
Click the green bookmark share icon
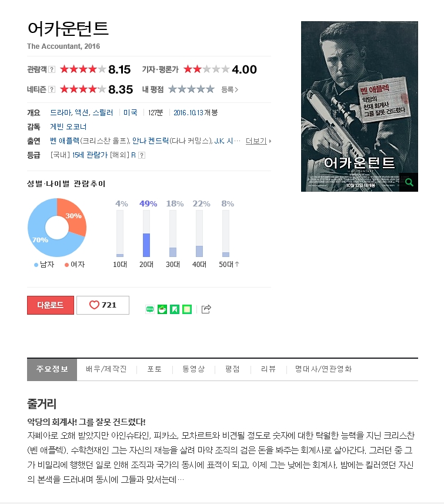[175, 309]
